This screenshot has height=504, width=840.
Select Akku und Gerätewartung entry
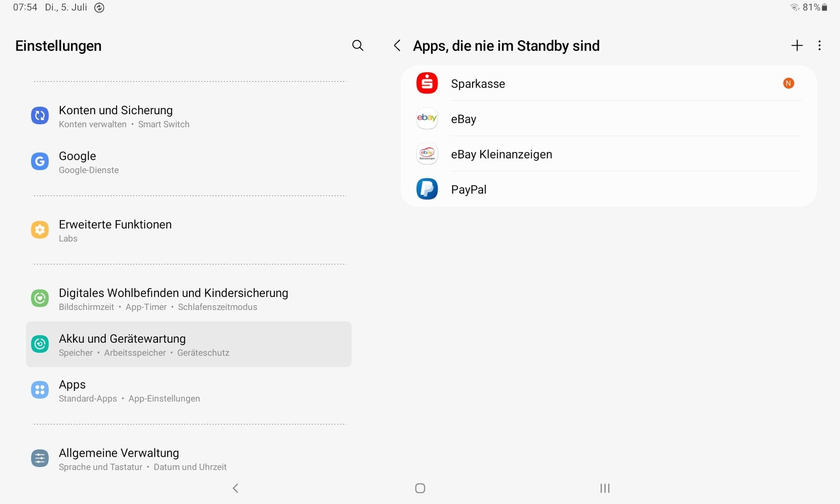[189, 344]
